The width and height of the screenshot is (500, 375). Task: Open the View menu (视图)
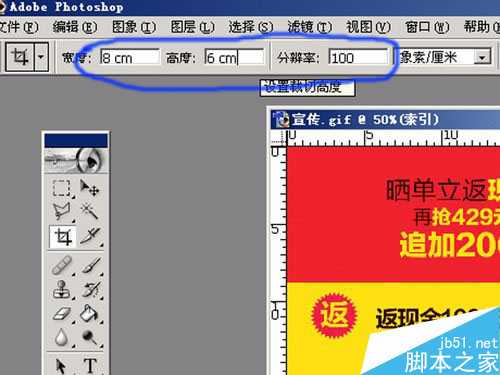(x=368, y=27)
